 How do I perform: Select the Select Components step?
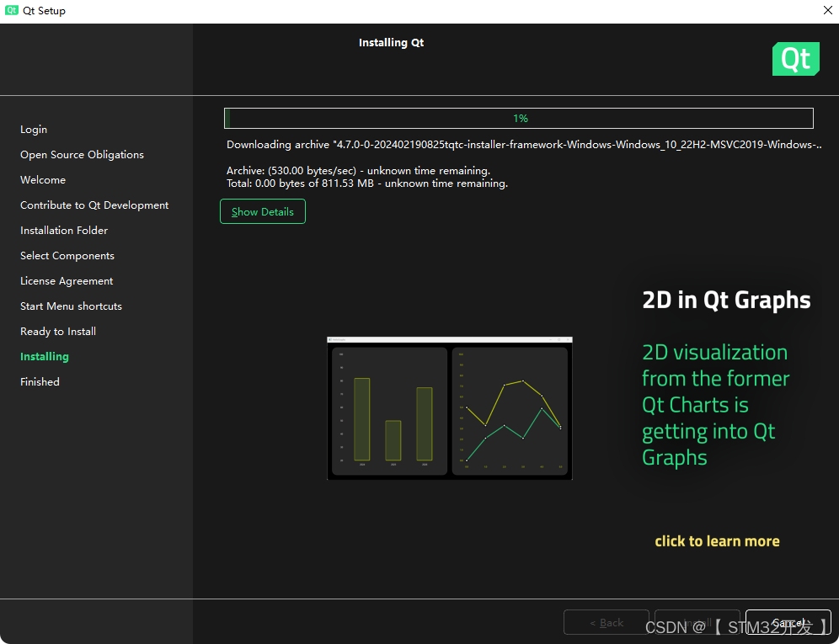point(67,256)
